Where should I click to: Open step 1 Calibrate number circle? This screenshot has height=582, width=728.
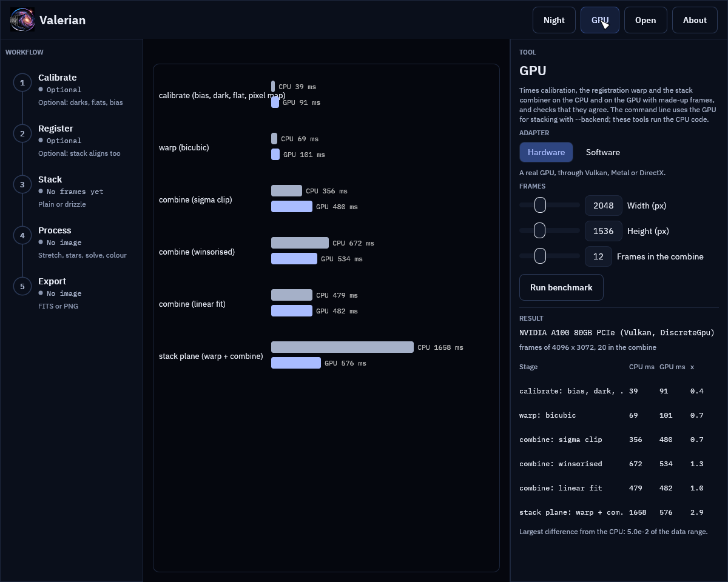pos(22,82)
